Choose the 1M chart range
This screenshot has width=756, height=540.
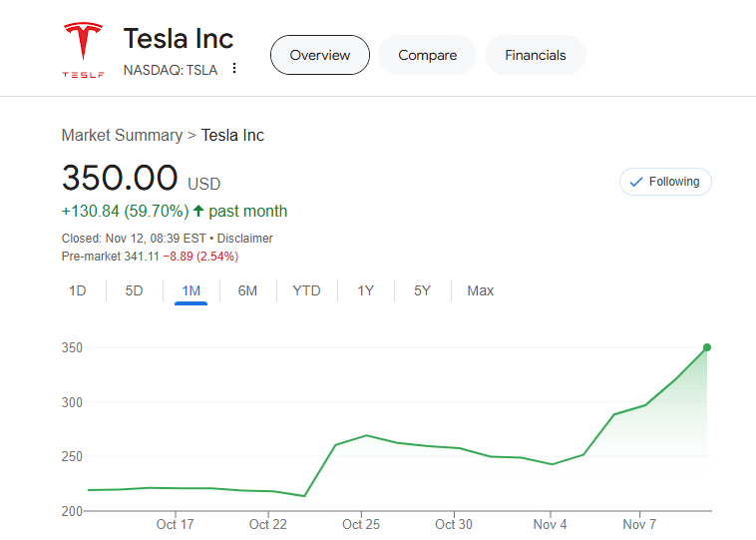[x=190, y=290]
